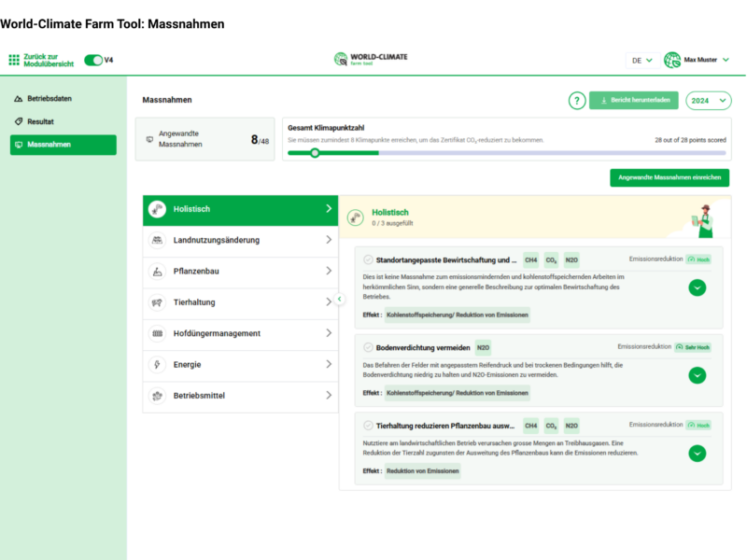Viewport: 747px width, 560px height.
Task: Click the Pflanzenbau category icon
Action: (x=157, y=271)
